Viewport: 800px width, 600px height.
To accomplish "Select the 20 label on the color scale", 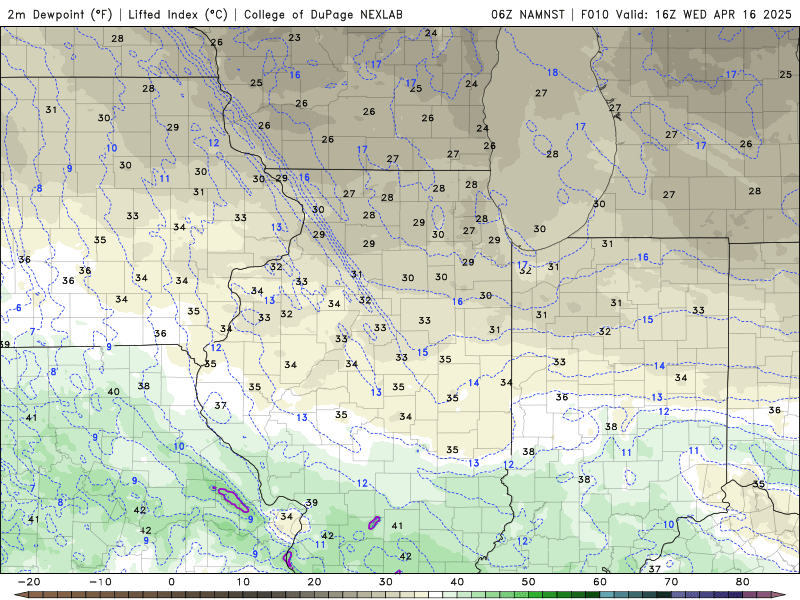I will 314,582.
